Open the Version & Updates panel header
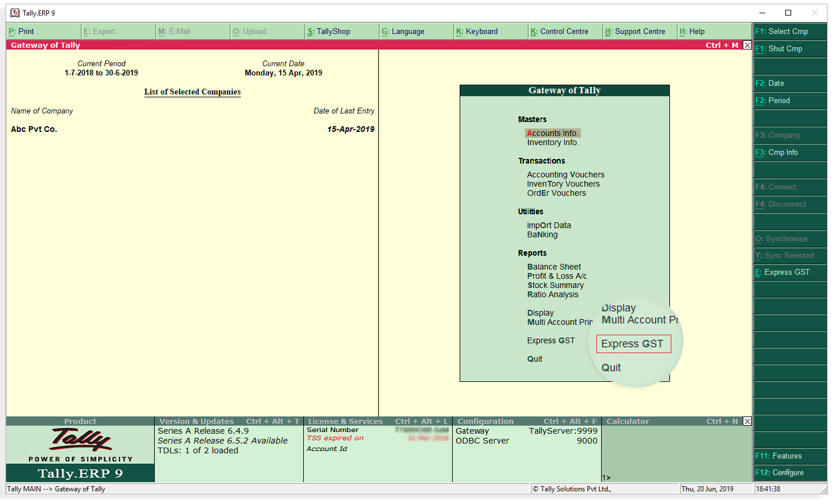The width and height of the screenshot is (835, 504). [x=229, y=421]
